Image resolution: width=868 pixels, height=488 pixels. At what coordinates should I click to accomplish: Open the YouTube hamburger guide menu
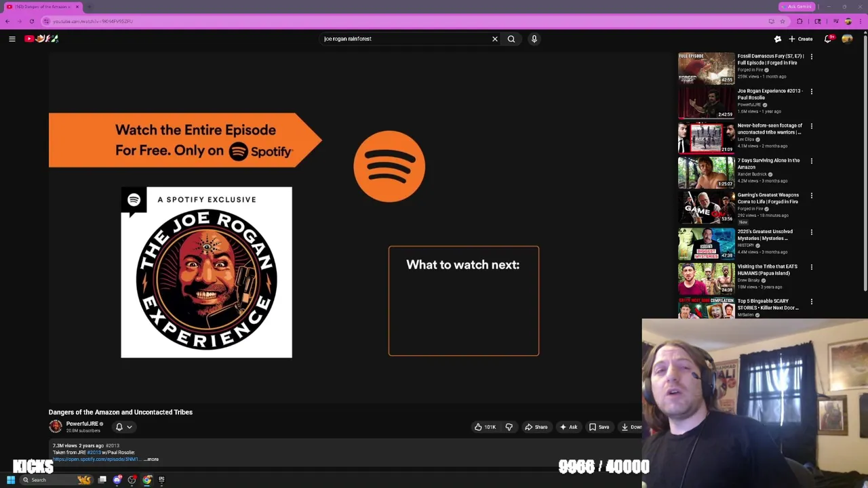coord(12,39)
